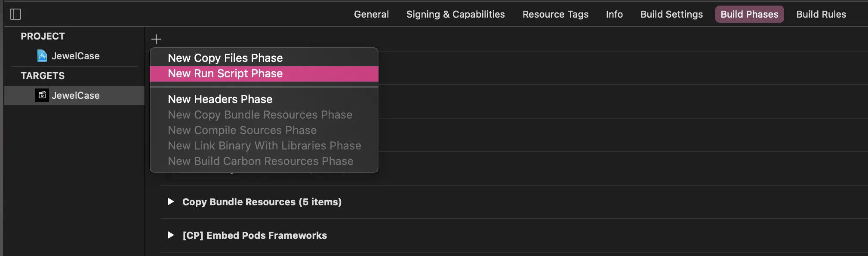Screen dimensions: 868x256
Task: Switch to Build Settings tab
Action: click(671, 14)
